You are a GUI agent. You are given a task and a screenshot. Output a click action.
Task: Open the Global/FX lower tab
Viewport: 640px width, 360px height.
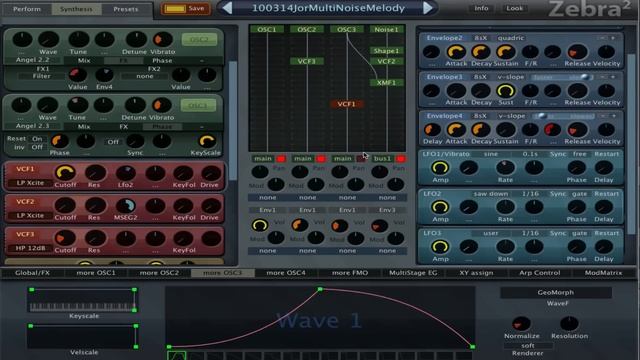[32, 273]
